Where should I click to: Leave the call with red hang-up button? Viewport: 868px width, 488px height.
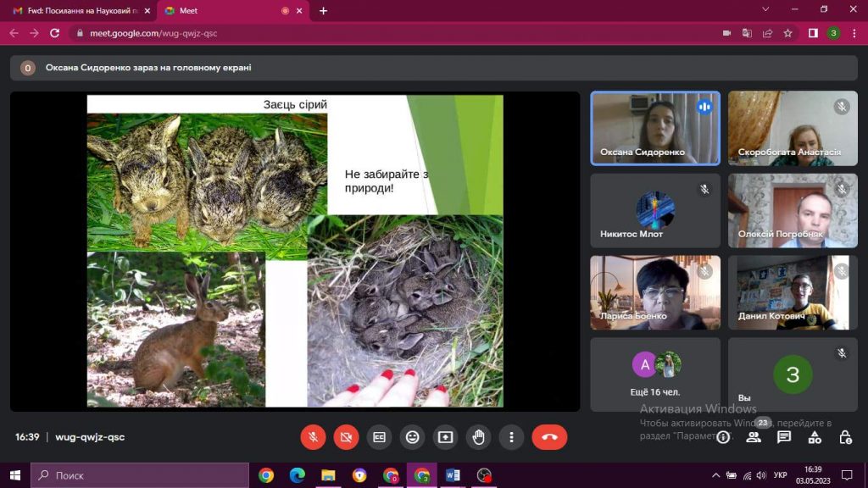[549, 437]
